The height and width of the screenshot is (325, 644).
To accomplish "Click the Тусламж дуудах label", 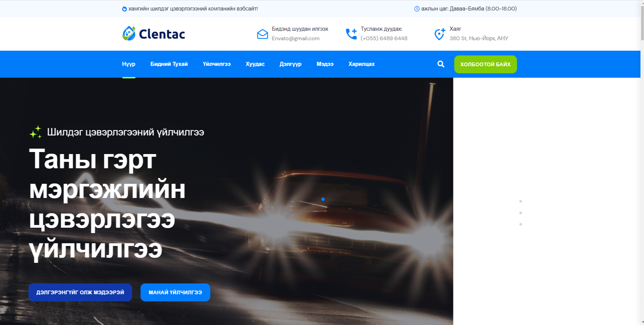I will tap(381, 29).
